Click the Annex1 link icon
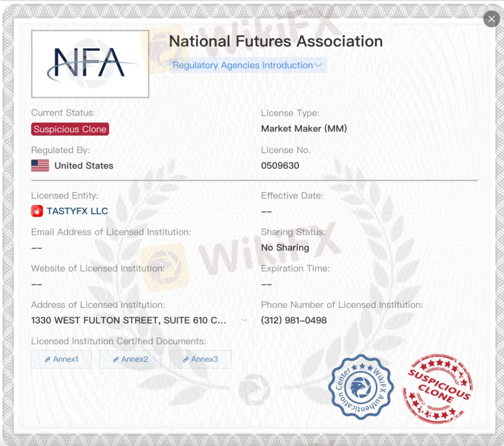 (47, 359)
